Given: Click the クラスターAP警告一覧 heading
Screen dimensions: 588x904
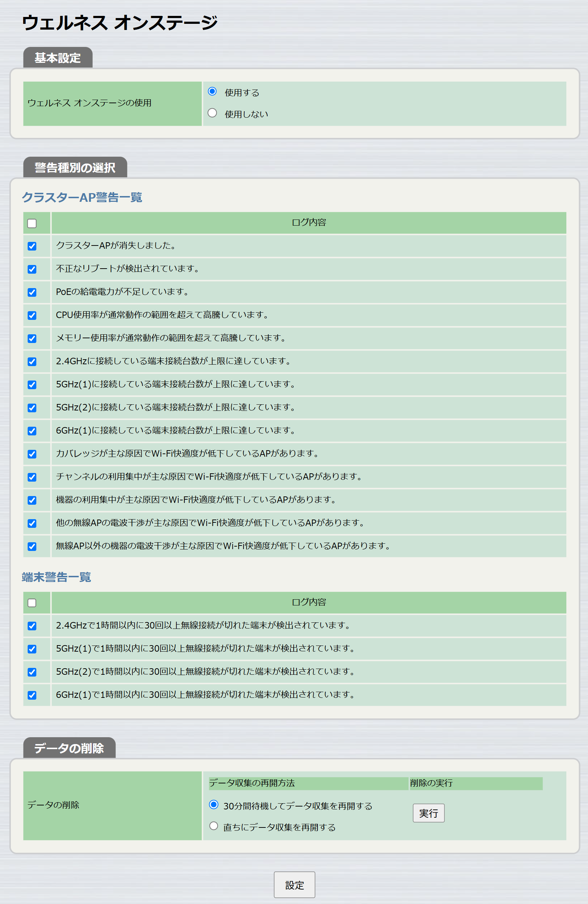Looking at the screenshot, I should pos(82,197).
